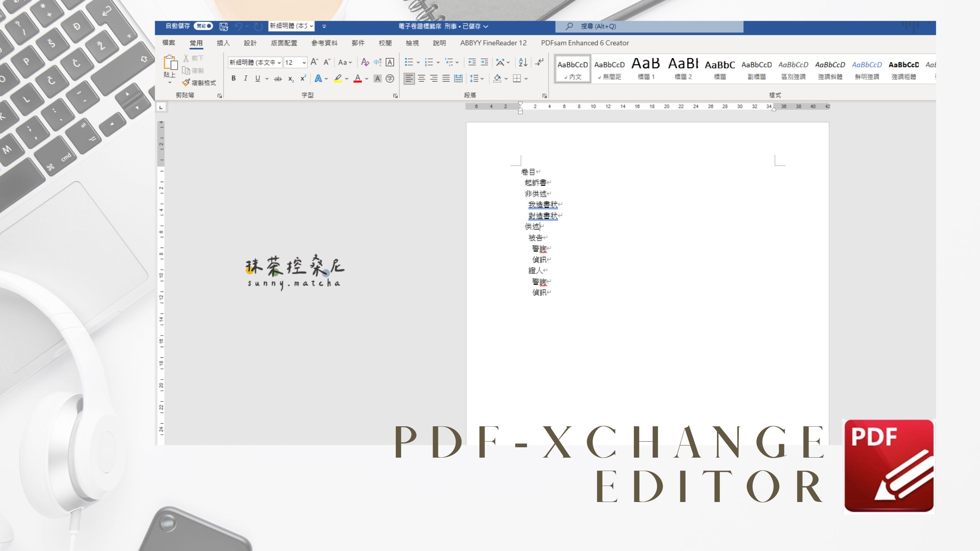Switch to 版面配置 (Layout) tab

pos(284,43)
